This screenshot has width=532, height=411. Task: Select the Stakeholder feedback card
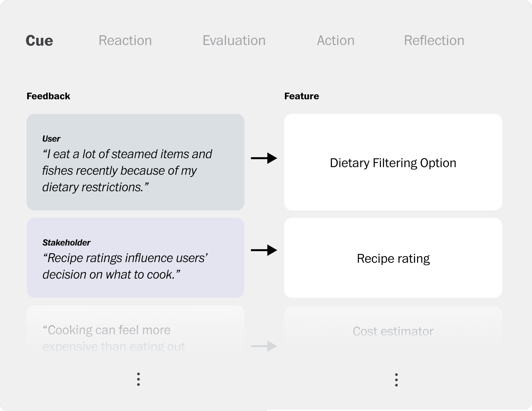click(135, 257)
